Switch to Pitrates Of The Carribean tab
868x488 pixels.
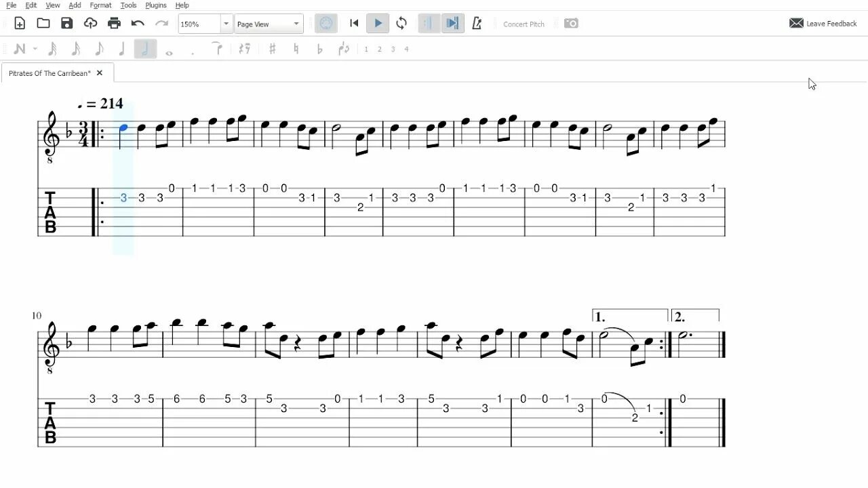pyautogui.click(x=50, y=73)
